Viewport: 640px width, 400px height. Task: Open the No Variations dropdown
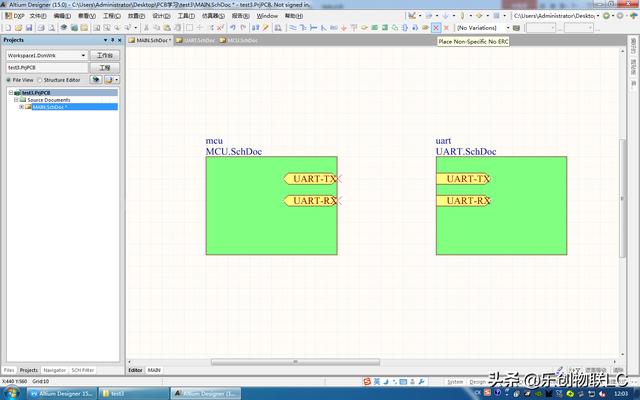point(508,28)
